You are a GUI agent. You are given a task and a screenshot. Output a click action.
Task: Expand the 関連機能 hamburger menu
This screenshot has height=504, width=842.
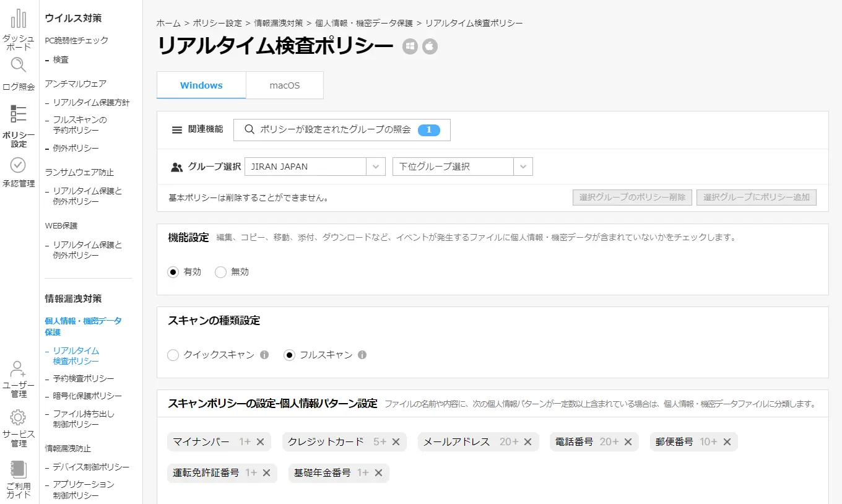click(177, 129)
